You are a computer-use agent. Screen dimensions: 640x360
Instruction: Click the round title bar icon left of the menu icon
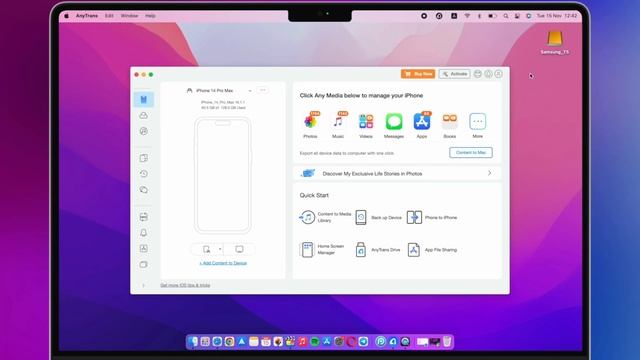(488, 74)
